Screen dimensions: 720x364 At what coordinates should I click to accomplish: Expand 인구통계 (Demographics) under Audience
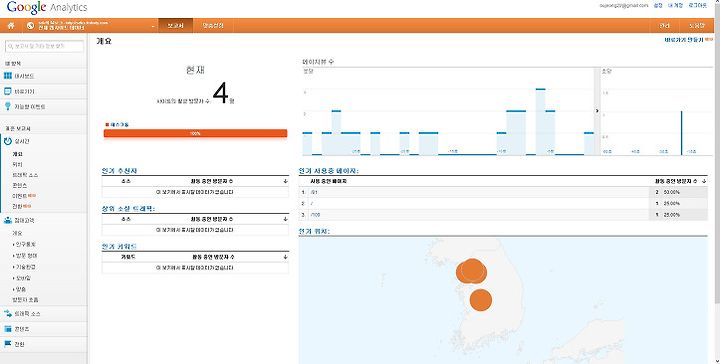25,244
